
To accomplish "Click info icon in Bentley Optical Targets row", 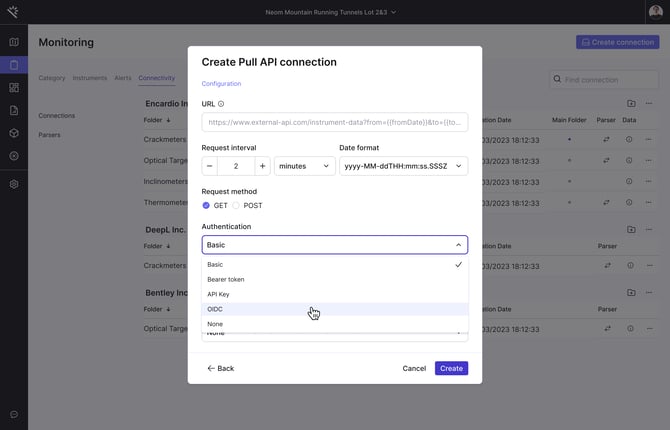I will (630, 328).
